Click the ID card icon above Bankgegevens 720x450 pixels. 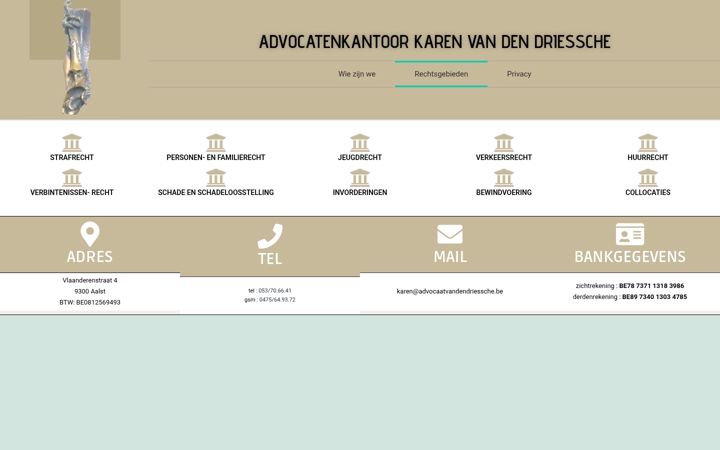coord(630,234)
